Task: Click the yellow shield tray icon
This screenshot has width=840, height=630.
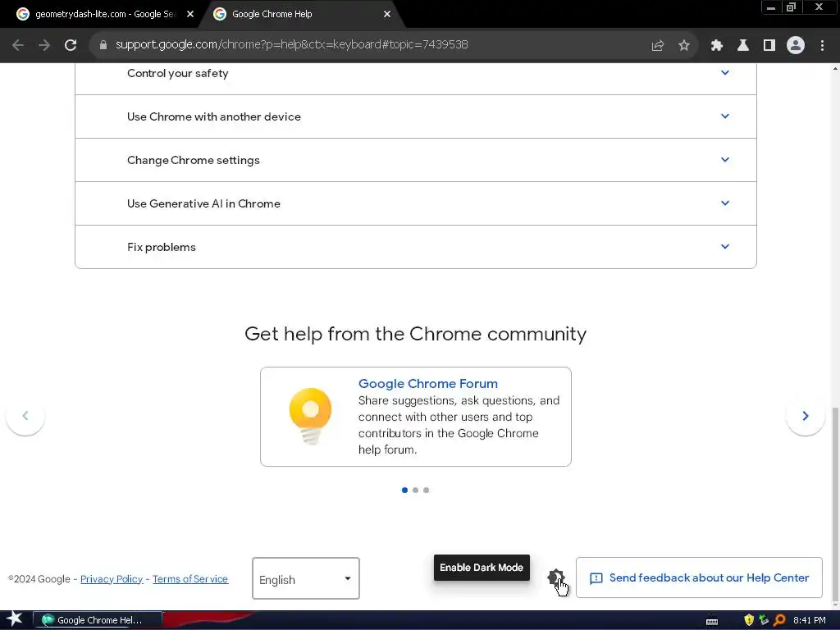Action: (x=749, y=620)
